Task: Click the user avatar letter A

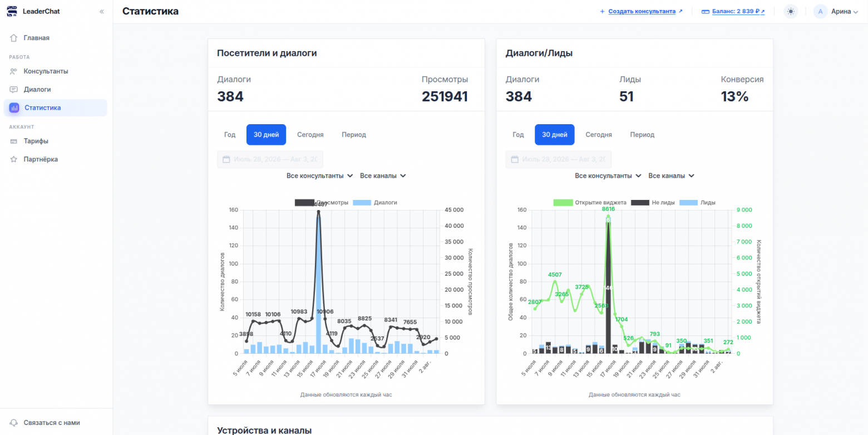Action: (820, 11)
